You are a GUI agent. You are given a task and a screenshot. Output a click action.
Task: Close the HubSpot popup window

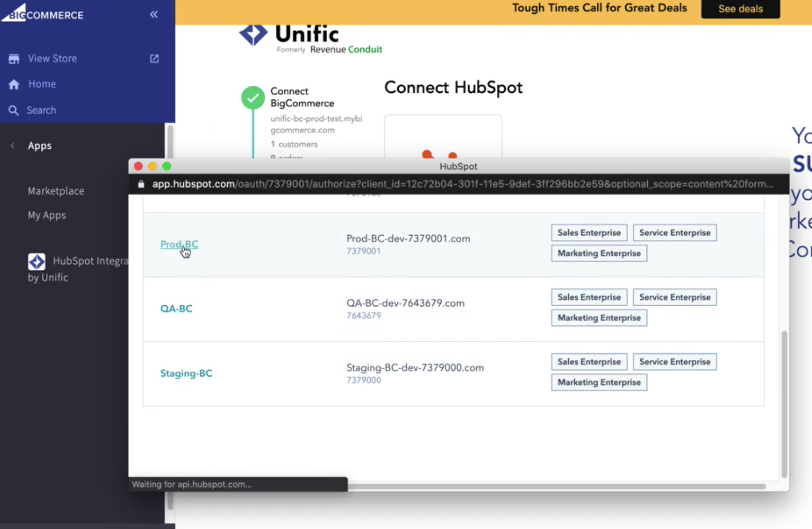(x=138, y=166)
